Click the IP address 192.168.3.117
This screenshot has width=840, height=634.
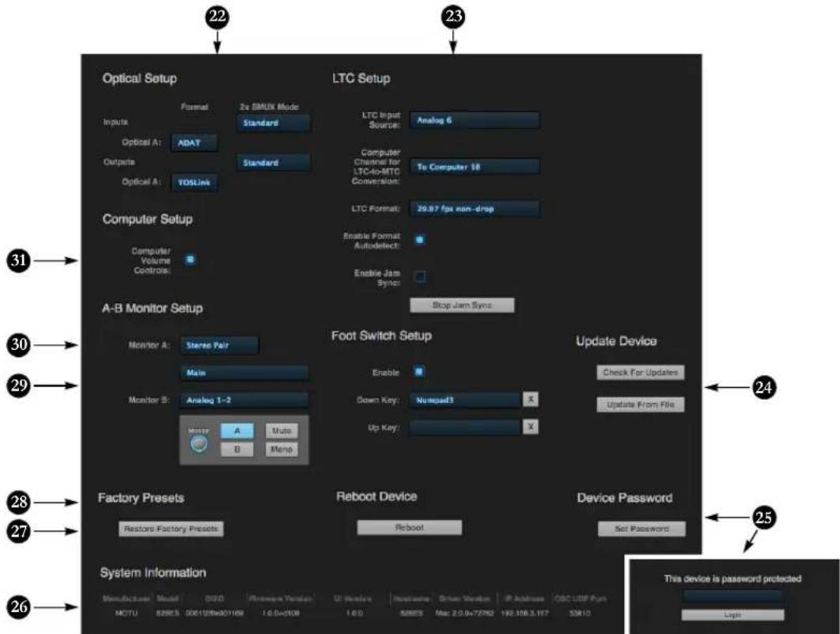point(524,613)
